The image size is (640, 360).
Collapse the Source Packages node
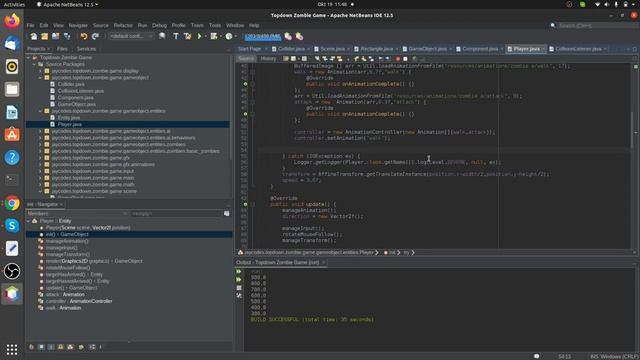coord(34,64)
